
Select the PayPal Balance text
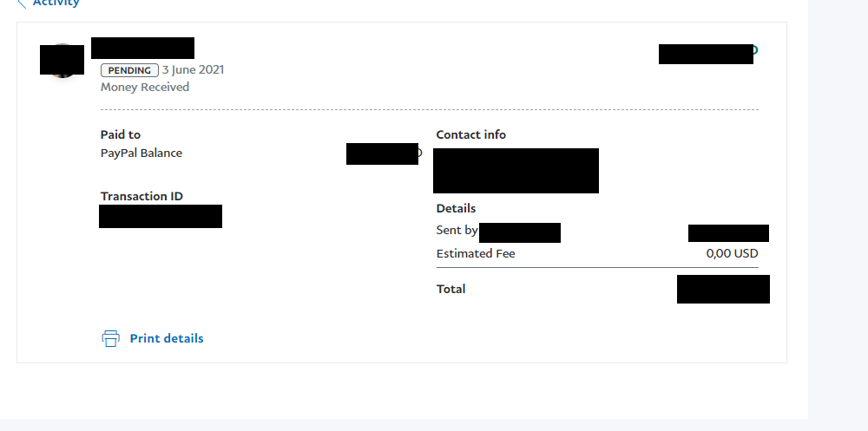(141, 153)
